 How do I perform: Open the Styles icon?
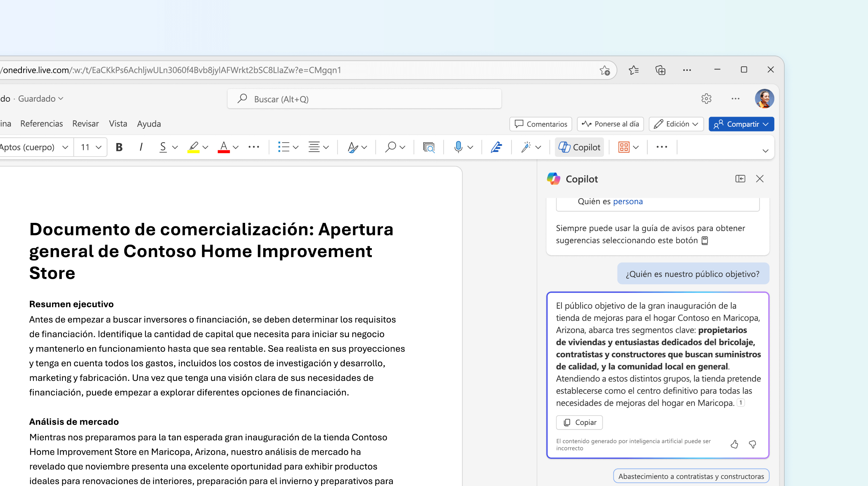coord(353,147)
